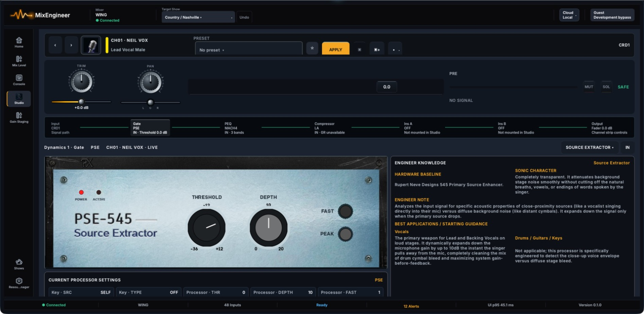Click the DEPTH knob on PSE-545
The image size is (644, 314).
click(269, 227)
